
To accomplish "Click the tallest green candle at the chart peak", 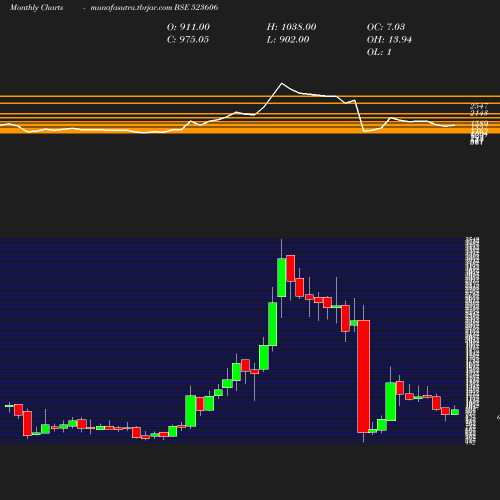I will [x=282, y=277].
